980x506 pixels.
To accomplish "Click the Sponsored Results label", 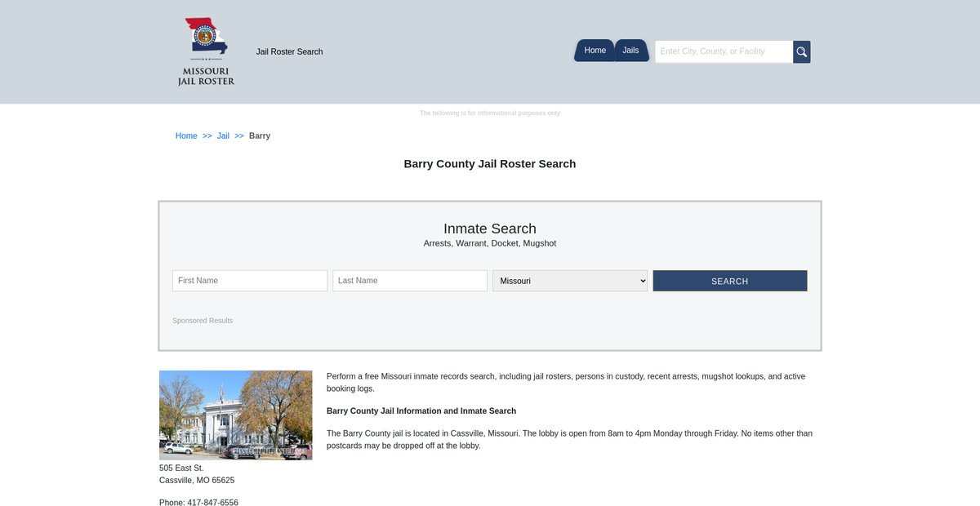I will 203,321.
